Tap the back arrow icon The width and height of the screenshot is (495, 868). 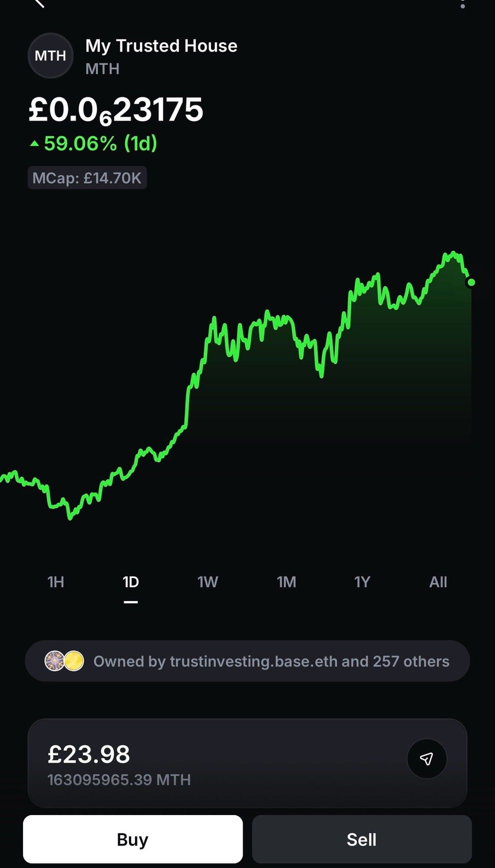39,3
